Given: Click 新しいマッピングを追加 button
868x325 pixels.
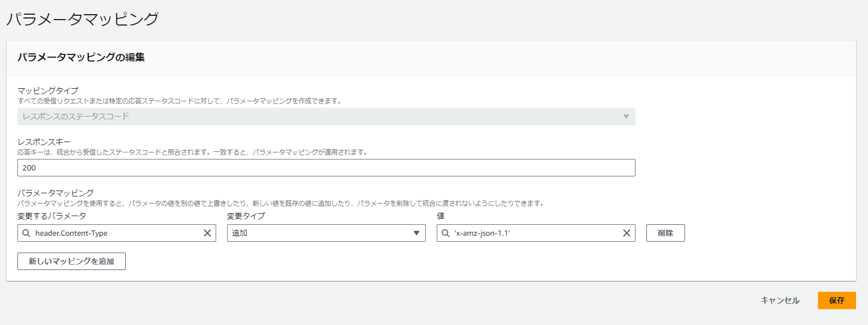Looking at the screenshot, I should (x=71, y=261).
